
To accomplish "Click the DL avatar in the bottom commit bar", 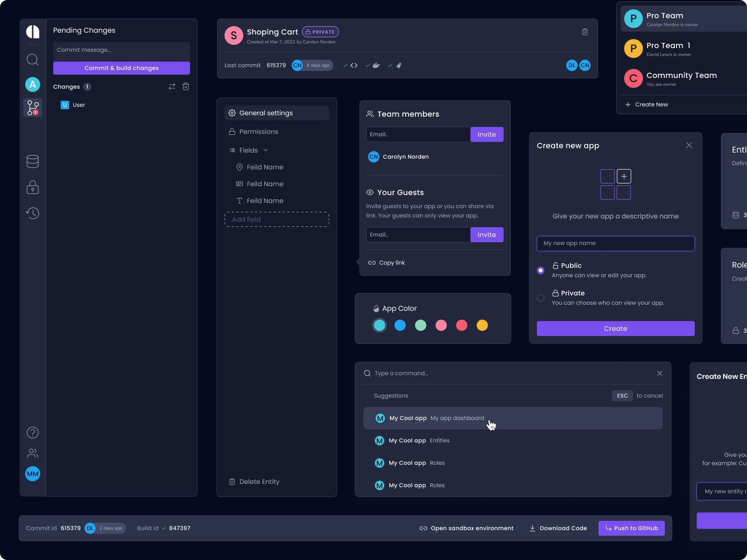I will 90,528.
